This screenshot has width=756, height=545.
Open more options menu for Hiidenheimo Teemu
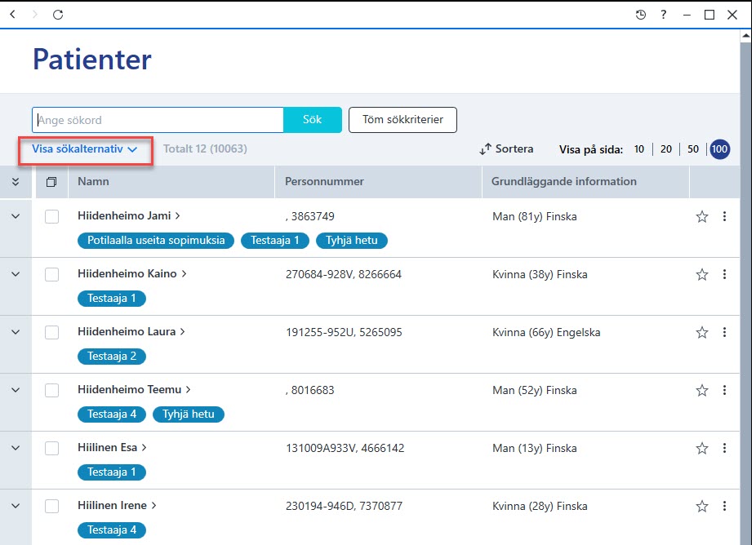(724, 390)
